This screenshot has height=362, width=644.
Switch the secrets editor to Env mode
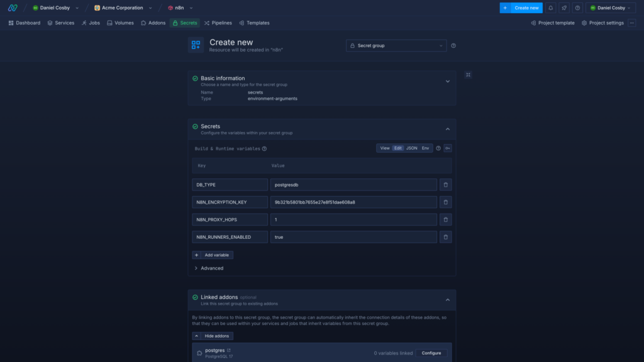[426, 148]
